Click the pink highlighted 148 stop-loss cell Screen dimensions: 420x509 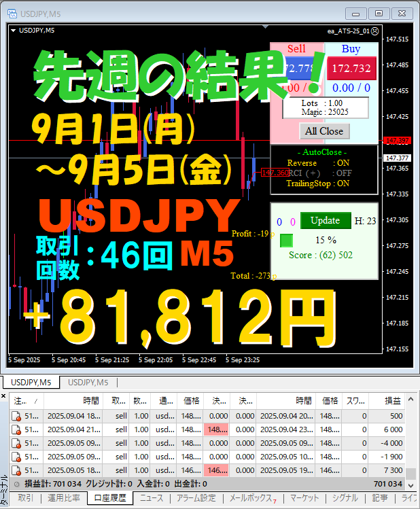tap(217, 429)
